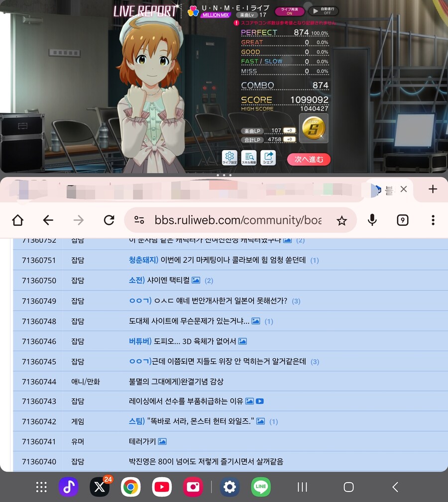Screen dimensions: 448x502
Task: Open post 근데 이쯤되면 지들도 위장
Action: [218, 362]
